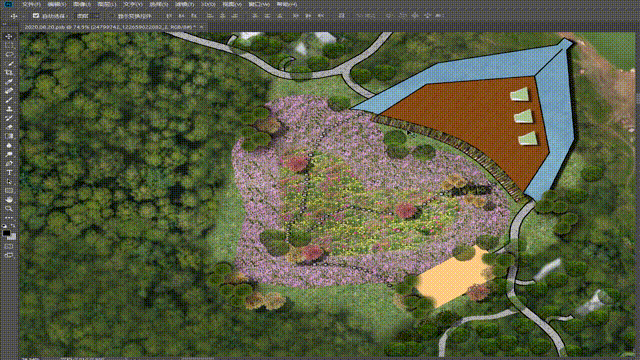Open the 窗口(W) menu

pos(259,4)
